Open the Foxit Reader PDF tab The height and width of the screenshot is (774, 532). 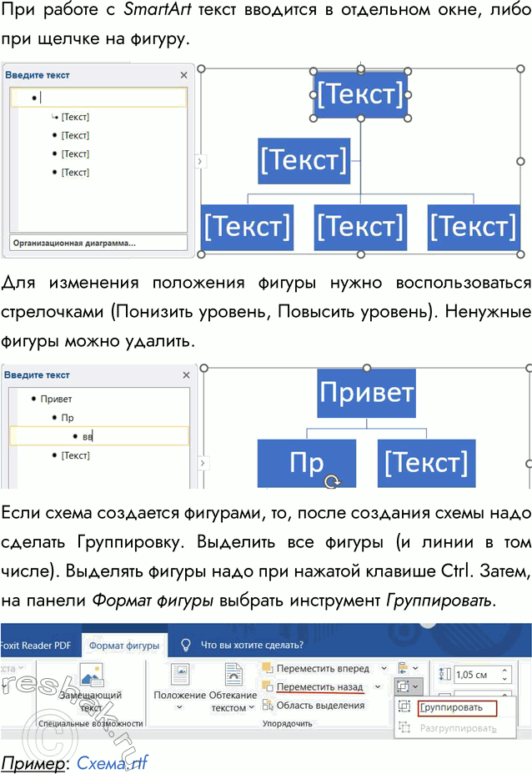(35, 646)
